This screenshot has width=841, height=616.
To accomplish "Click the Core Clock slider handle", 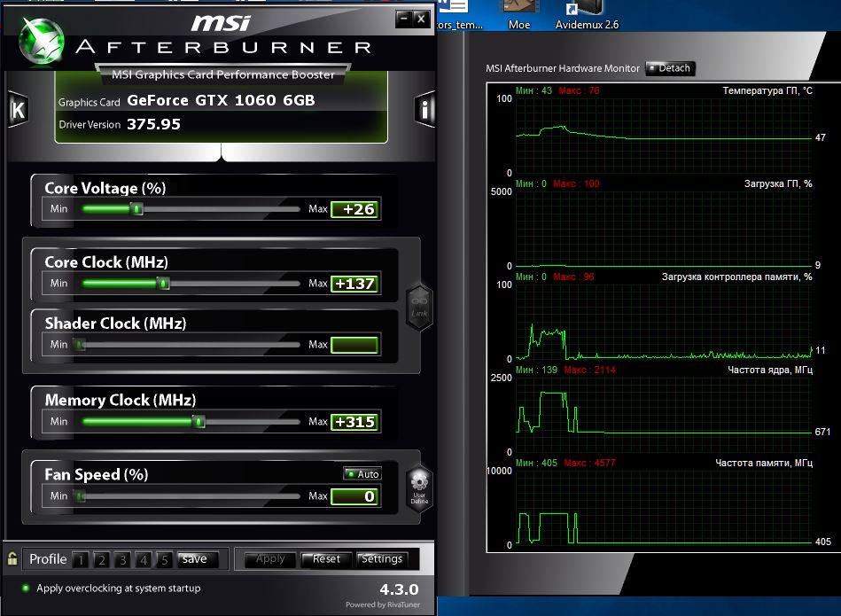I will coord(163,283).
